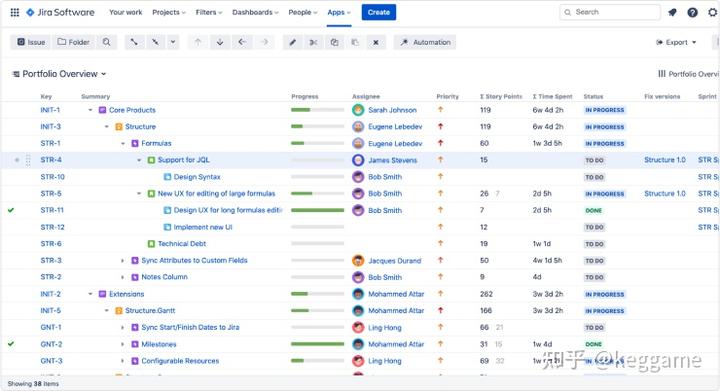This screenshot has width=720, height=391.
Task: Open the Portfolio Overview dropdown
Action: pos(60,74)
